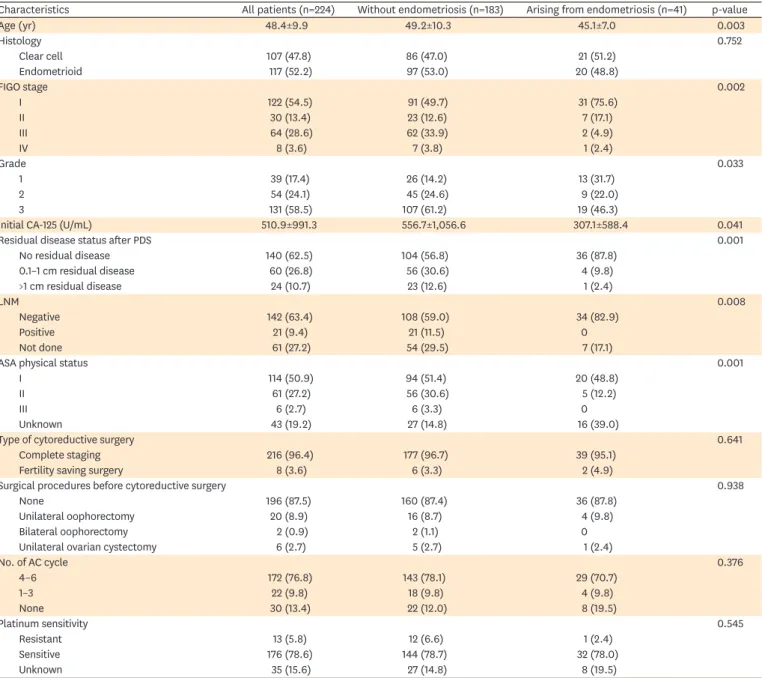Viewport: 762px width, 678px height.
Task: Click grade value '131 (58.5)'
Action: pos(290,209)
